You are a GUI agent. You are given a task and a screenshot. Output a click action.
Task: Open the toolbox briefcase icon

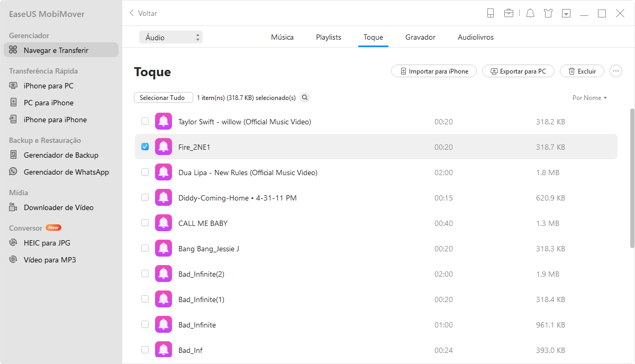click(509, 13)
